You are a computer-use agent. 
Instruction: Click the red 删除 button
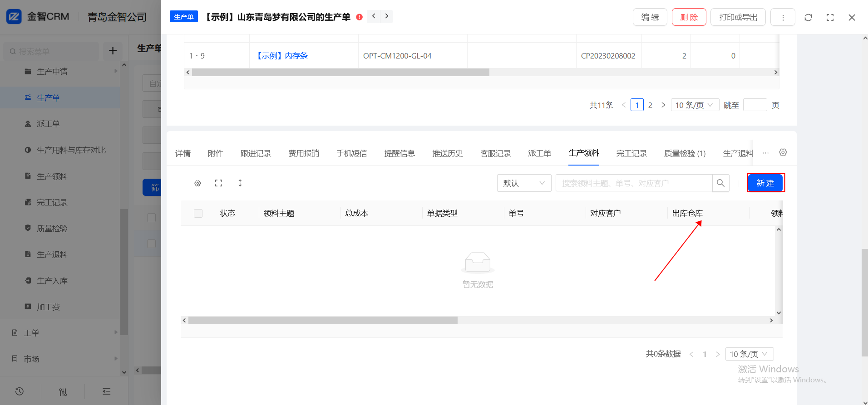[689, 17]
